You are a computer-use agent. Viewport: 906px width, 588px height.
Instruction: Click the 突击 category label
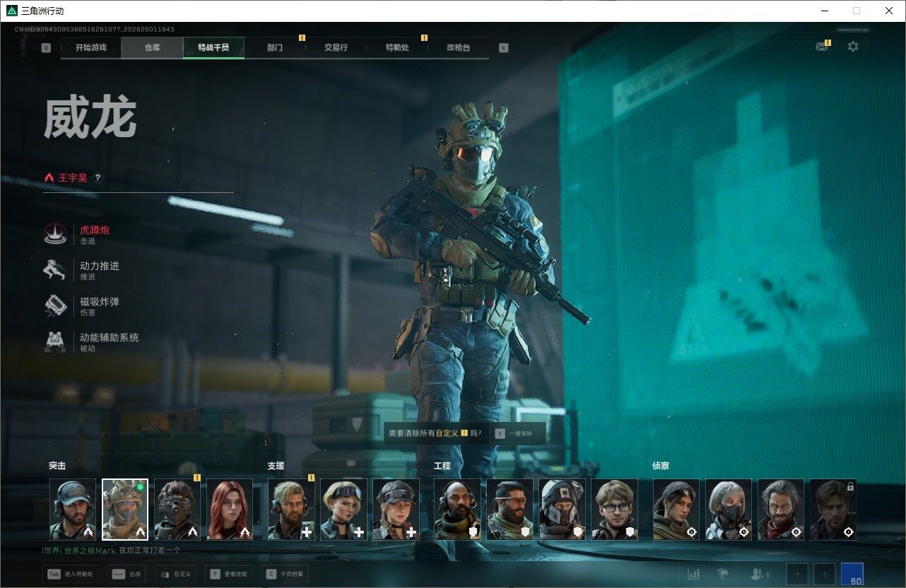click(57, 466)
